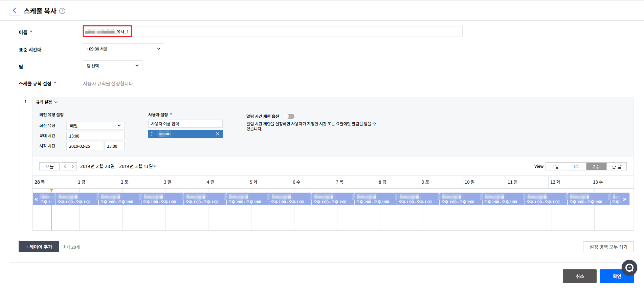Image resolution: width=644 pixels, height=289 pixels.
Task: Remove the selected user with X icon
Action: click(218, 134)
